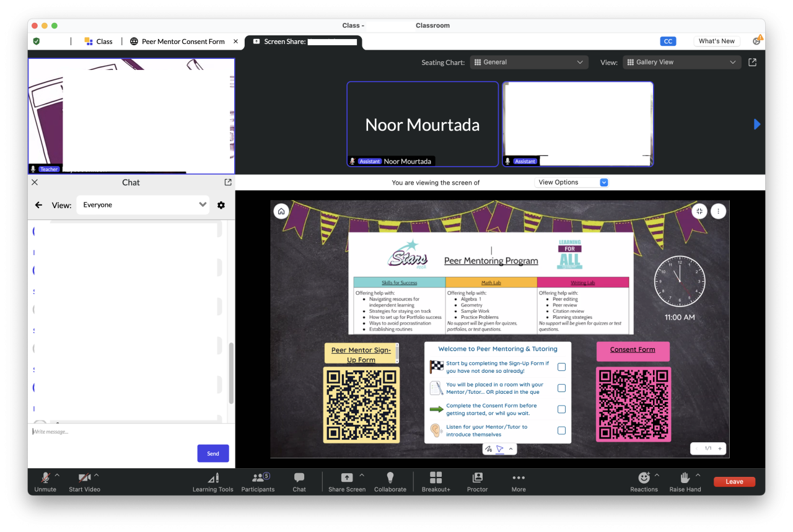This screenshot has width=793, height=532.
Task: Open chat settings gear
Action: pos(221,205)
